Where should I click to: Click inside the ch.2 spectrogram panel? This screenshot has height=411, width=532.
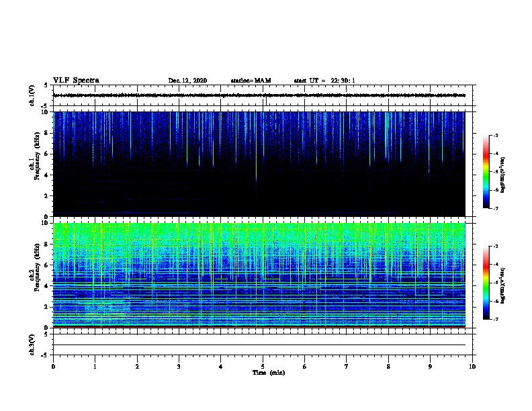[259, 275]
